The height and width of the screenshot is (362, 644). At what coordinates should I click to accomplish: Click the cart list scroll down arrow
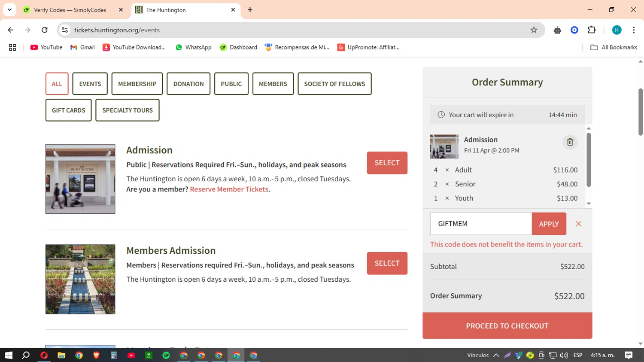pyautogui.click(x=589, y=204)
